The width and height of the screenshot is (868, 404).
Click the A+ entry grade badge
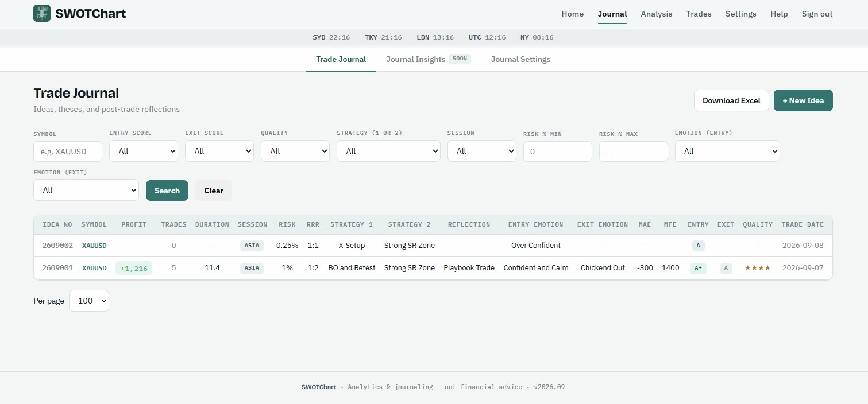698,268
